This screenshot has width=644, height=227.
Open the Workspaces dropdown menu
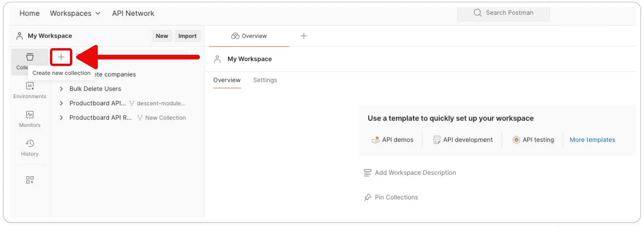point(75,13)
